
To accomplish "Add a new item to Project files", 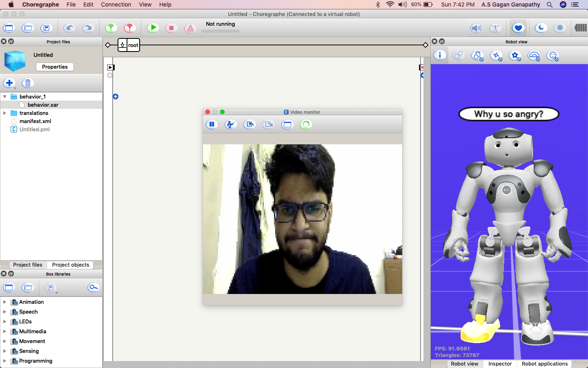I will 9,83.
